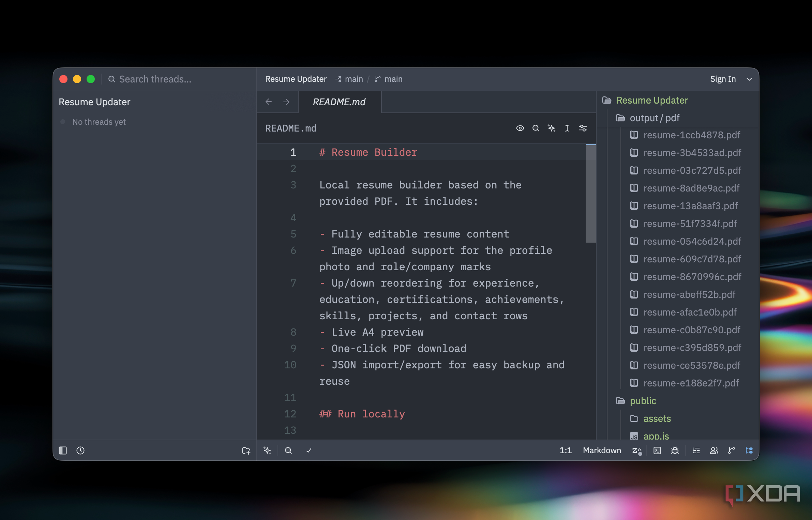Open the agent sparkle icon in the status bar
Viewport: 812px width, 520px height.
click(x=267, y=450)
